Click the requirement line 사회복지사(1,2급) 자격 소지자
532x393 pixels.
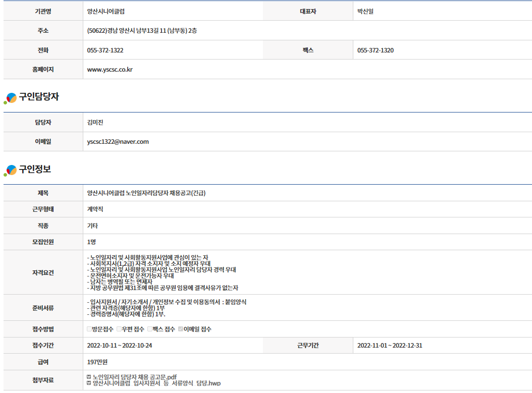148,263
